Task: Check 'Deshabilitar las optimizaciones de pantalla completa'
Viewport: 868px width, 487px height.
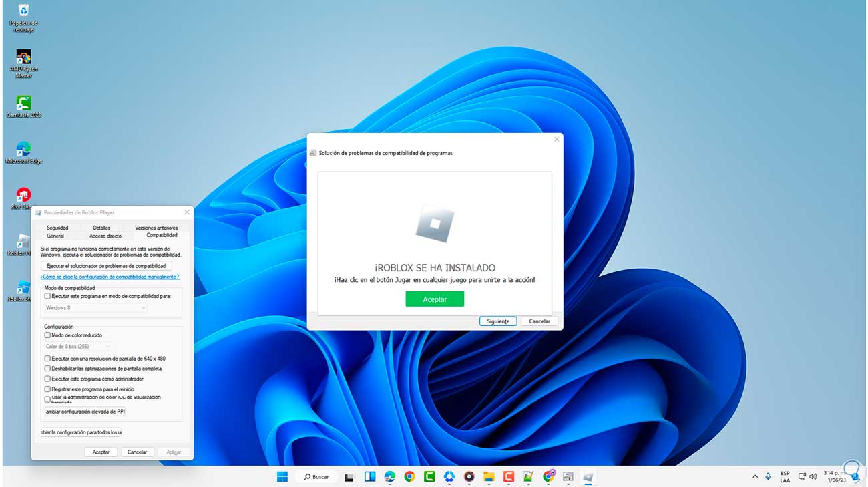Action: point(47,369)
